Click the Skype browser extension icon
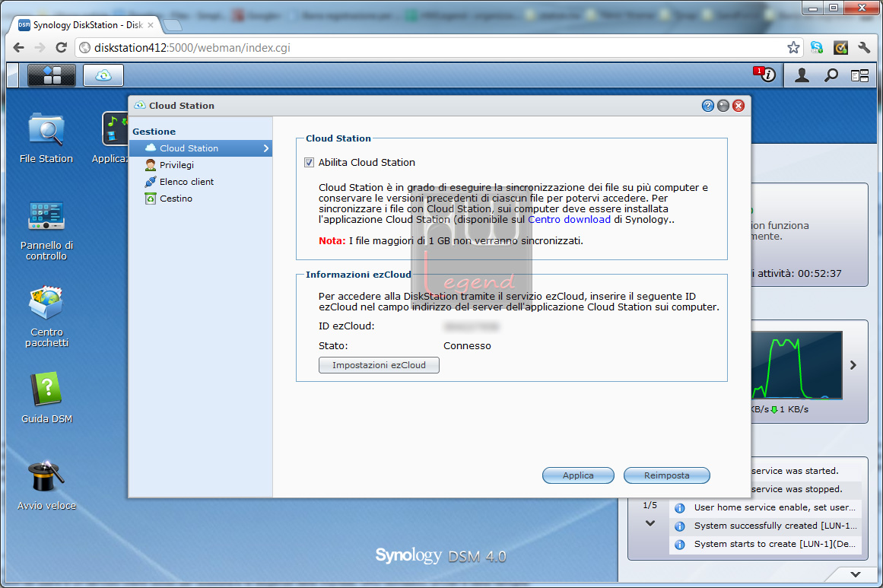The width and height of the screenshot is (883, 588). [817, 48]
